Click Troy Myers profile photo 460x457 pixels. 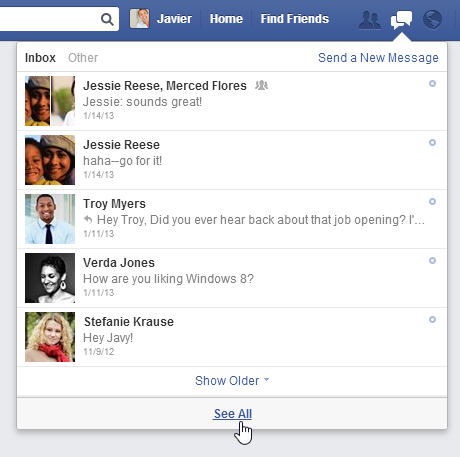(50, 219)
